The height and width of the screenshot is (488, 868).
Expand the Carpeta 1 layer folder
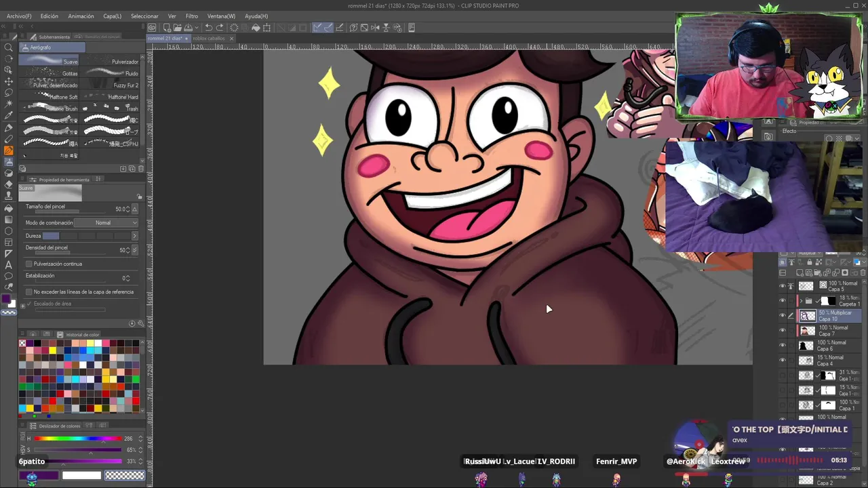click(x=800, y=301)
